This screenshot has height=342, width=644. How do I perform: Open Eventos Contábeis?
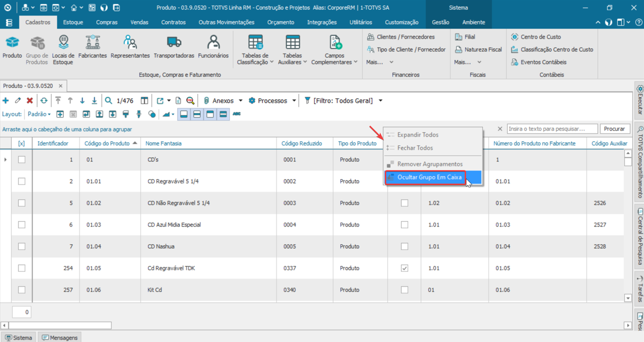(x=539, y=62)
